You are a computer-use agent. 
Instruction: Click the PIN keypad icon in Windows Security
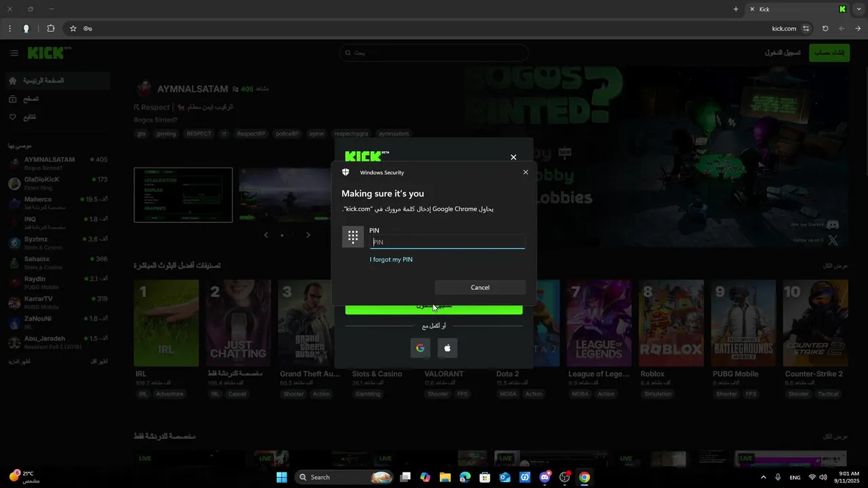click(x=353, y=237)
